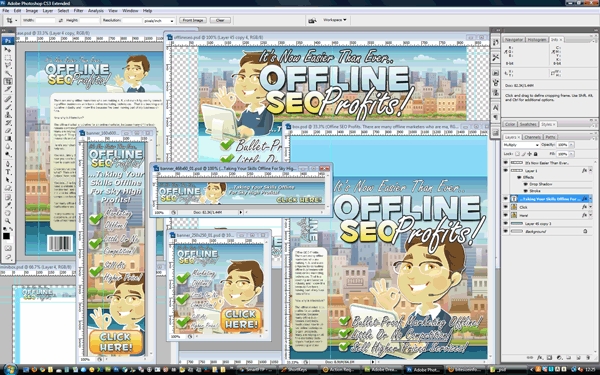Open the Multiply blend mode dropdown
This screenshot has width=600, height=375.
521,145
